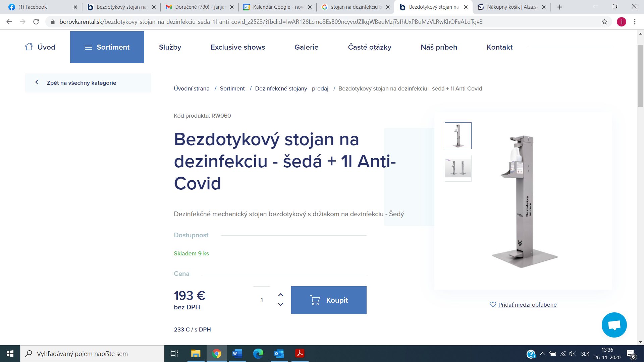Open a new browser tab
This screenshot has width=644, height=362.
[x=559, y=7]
